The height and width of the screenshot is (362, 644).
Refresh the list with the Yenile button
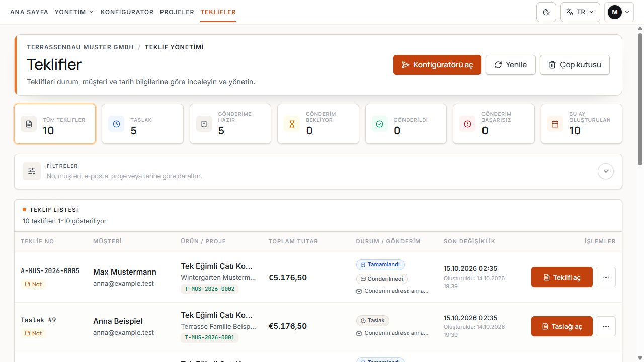pyautogui.click(x=511, y=65)
